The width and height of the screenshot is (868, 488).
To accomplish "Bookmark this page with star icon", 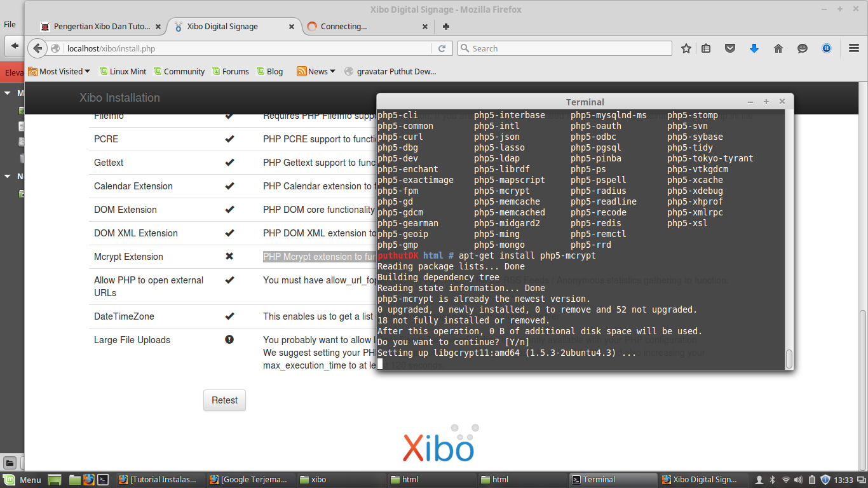I will [x=686, y=48].
